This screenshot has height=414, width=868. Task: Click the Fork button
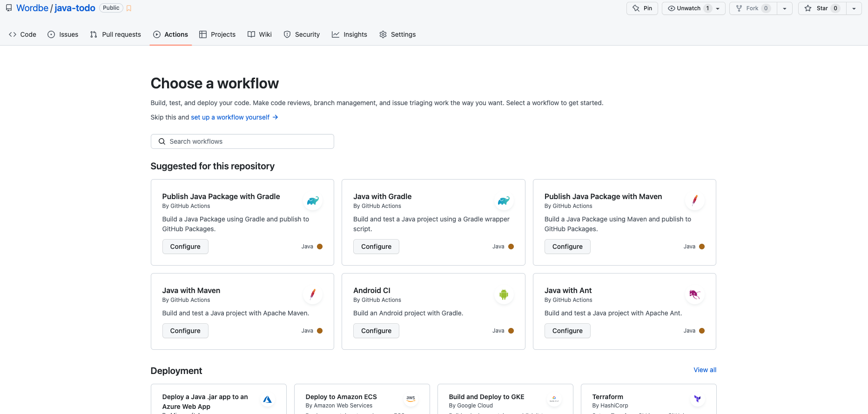click(753, 8)
